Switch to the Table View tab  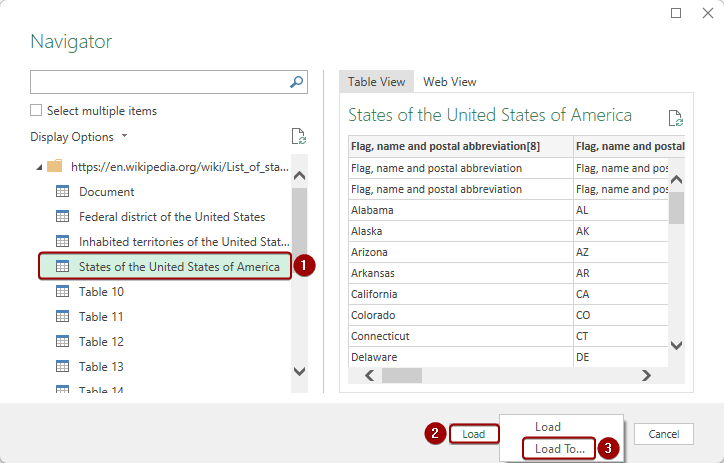(x=376, y=82)
